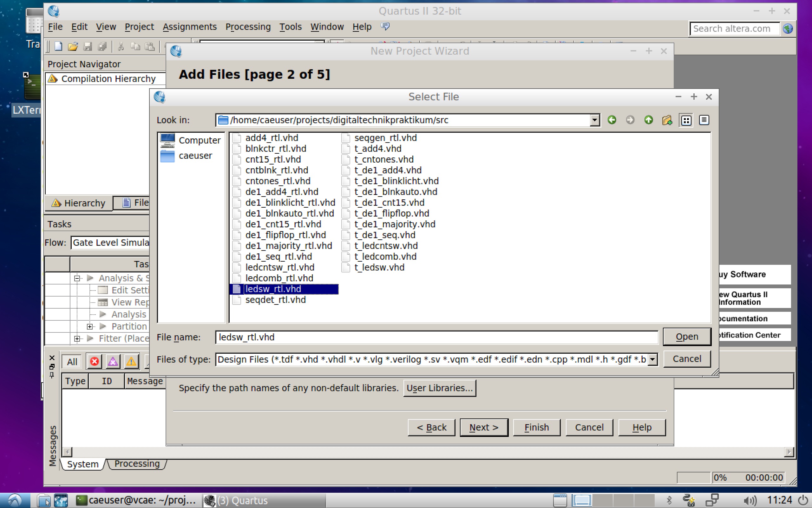The width and height of the screenshot is (812, 508).
Task: Toggle All messages filter button
Action: tap(72, 362)
